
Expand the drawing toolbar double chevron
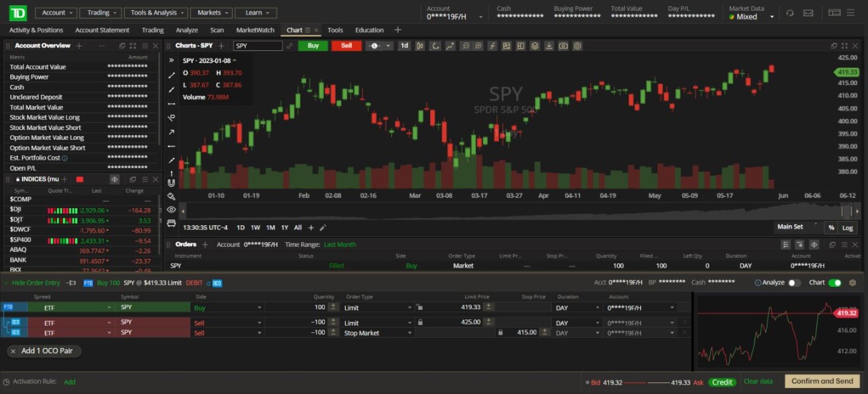click(171, 60)
